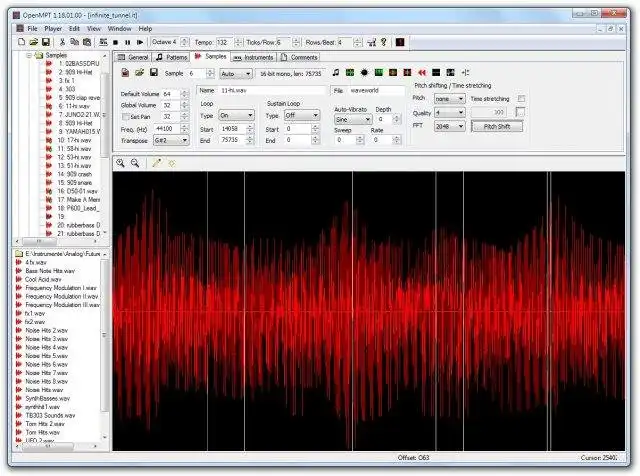This screenshot has width=640, height=476.
Task: Switch to the Patterns tab
Action: (172, 57)
